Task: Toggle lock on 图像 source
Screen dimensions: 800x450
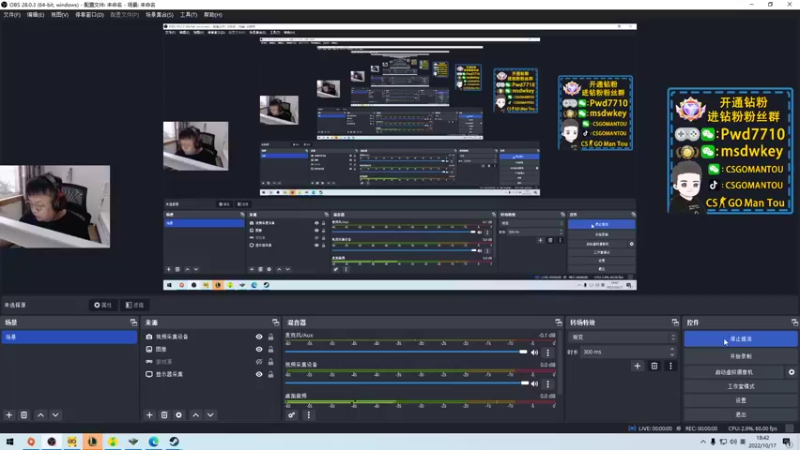Action: [x=271, y=349]
